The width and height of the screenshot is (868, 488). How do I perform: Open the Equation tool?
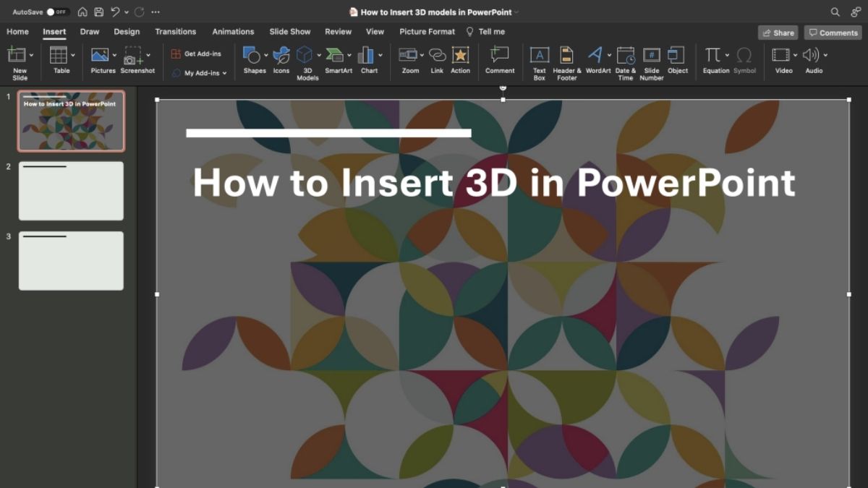(712, 56)
